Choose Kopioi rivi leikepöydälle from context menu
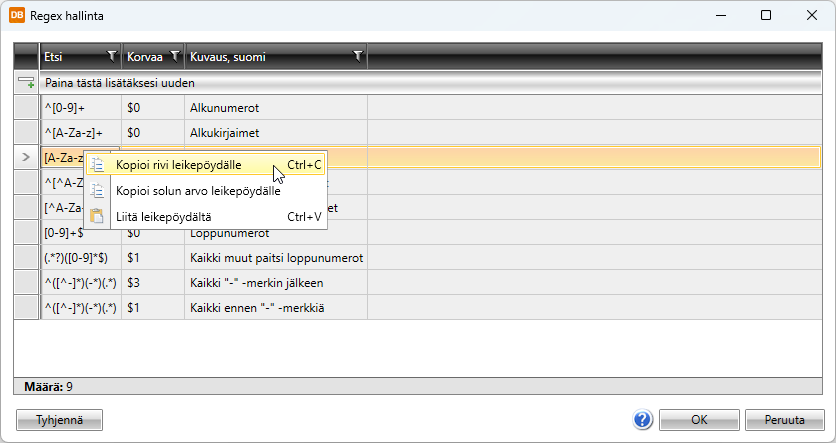 178,165
